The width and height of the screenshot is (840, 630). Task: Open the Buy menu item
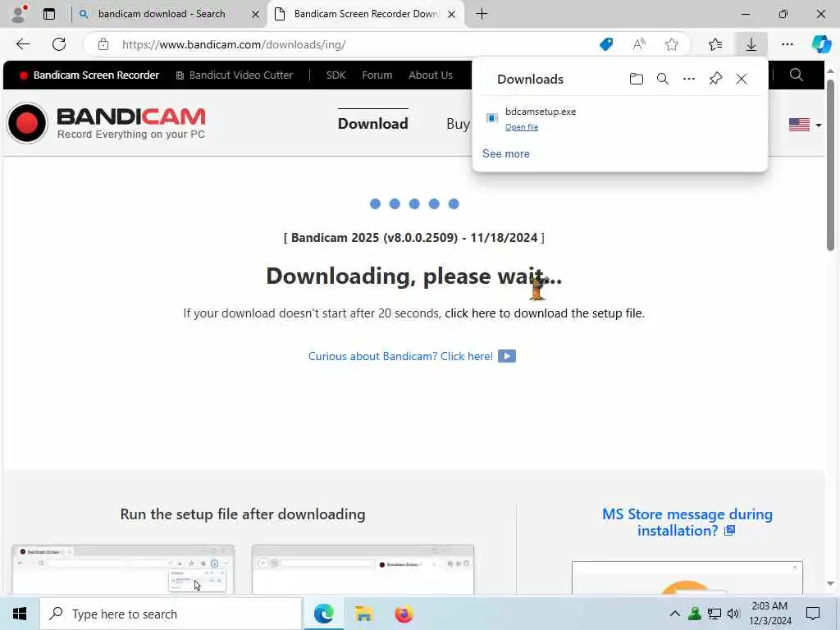coord(458,124)
